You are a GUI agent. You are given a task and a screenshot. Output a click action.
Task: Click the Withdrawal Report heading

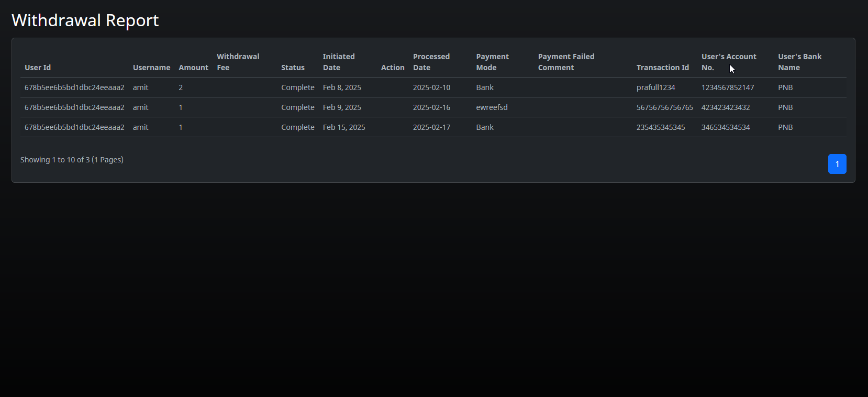(x=85, y=20)
